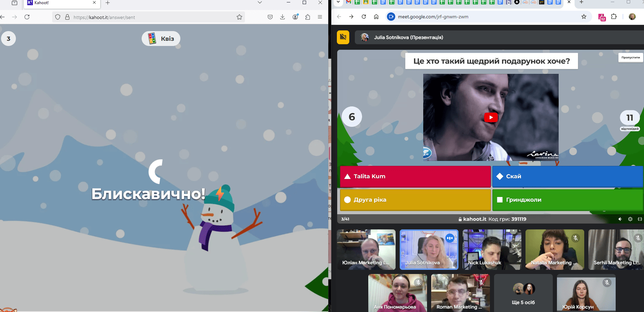Click the Kahoot logo next to the Квіз label

[152, 38]
